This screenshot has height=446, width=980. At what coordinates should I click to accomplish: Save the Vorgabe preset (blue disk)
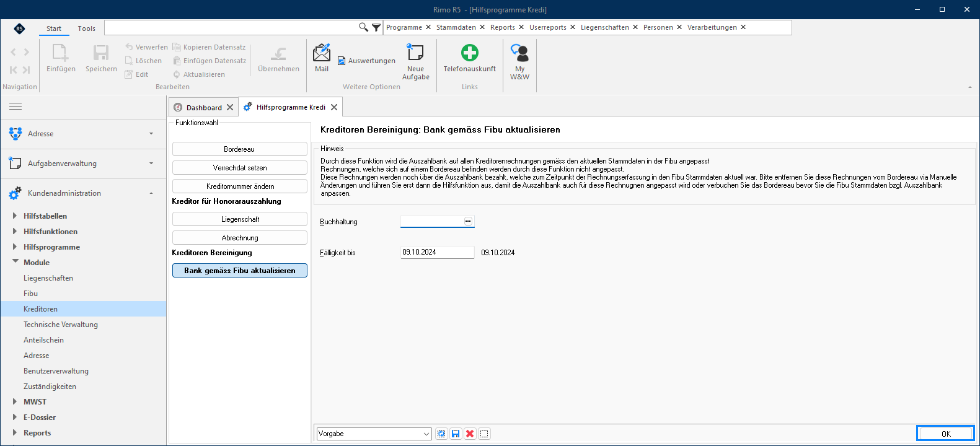pos(456,434)
